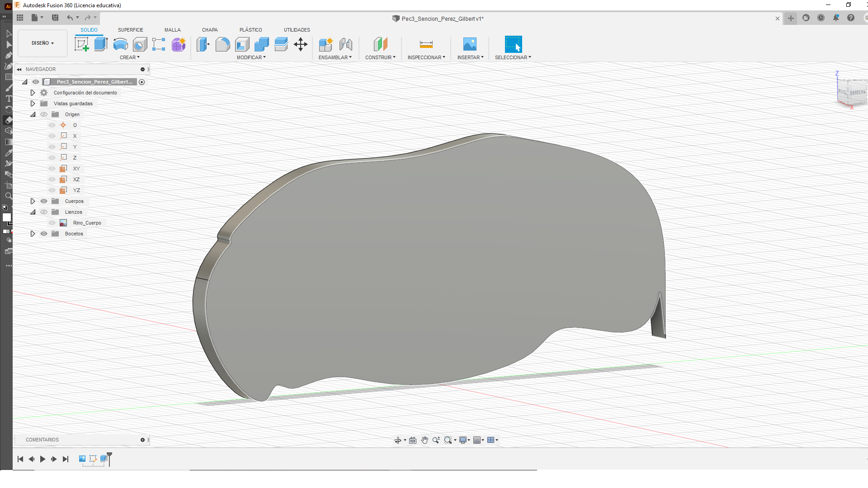Screen dimensions: 868x488
Task: Click the Fillet tool in Modificar
Action: (x=222, y=44)
